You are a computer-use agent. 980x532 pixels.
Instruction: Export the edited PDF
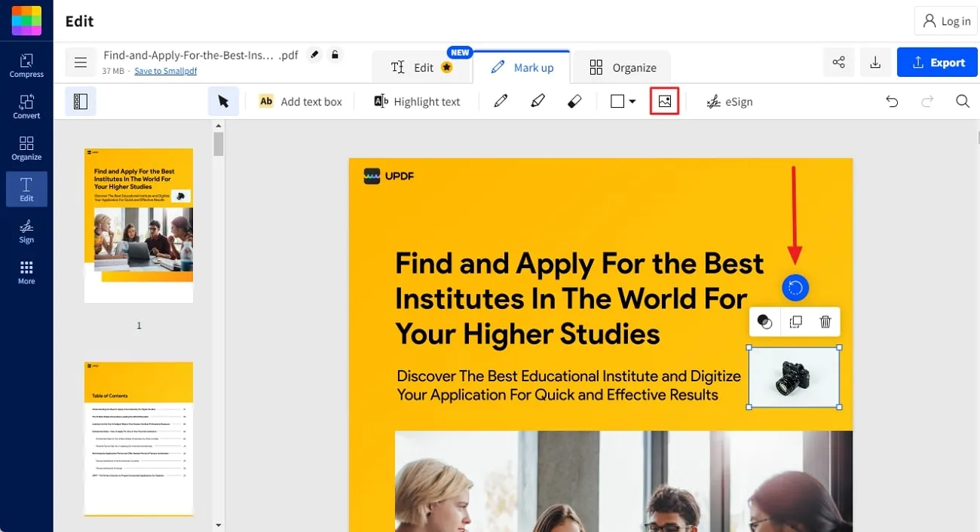[x=937, y=62]
